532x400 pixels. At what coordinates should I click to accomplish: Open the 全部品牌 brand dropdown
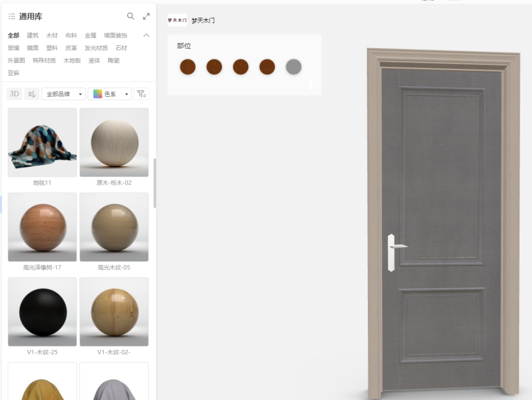point(64,94)
